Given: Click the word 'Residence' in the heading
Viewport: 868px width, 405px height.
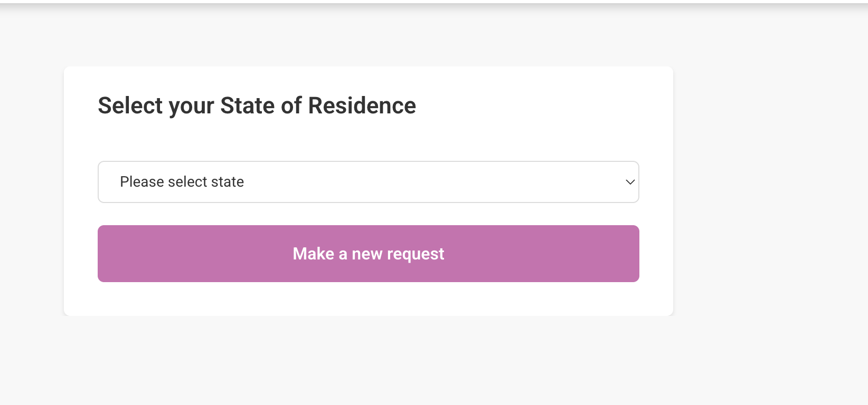Looking at the screenshot, I should [362, 105].
